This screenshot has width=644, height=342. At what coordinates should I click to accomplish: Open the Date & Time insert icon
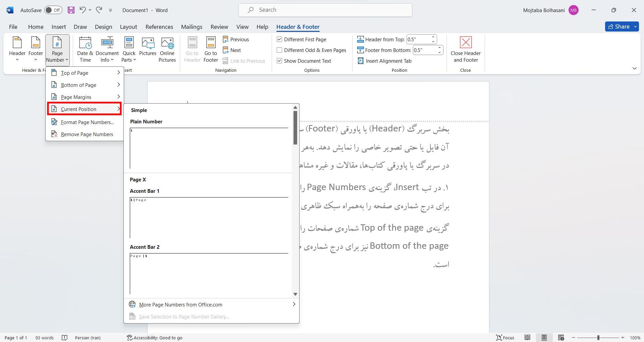(x=85, y=50)
